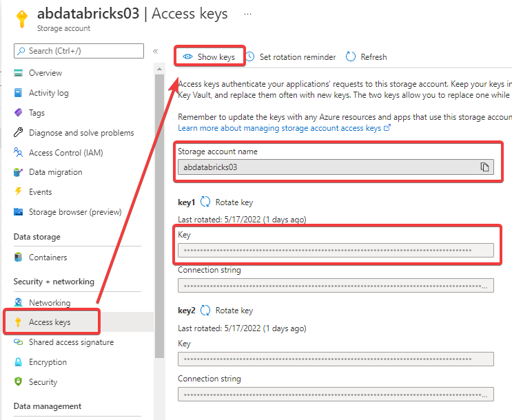The image size is (512, 420).
Task: Open Shared access signature
Action: pyautogui.click(x=71, y=342)
